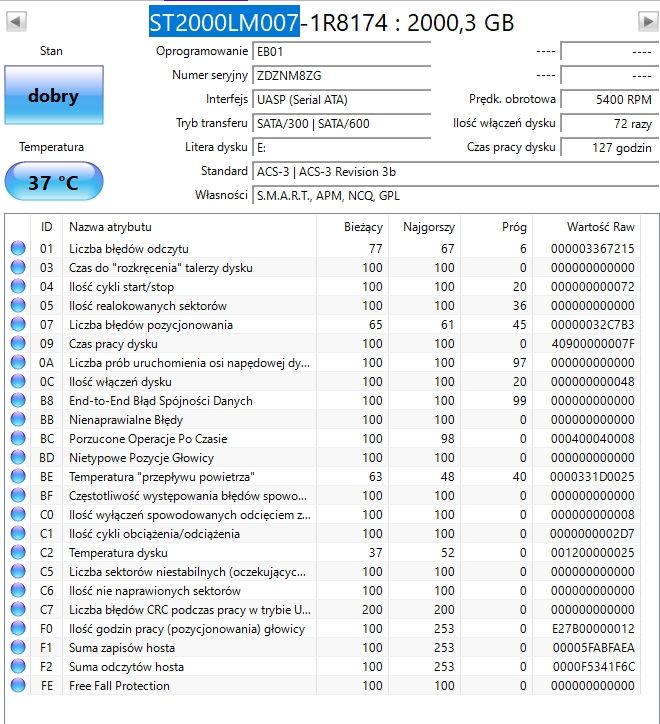Click status circle for attribute FE Free Fall Protection
This screenshot has height=724, width=660.
[x=18, y=685]
